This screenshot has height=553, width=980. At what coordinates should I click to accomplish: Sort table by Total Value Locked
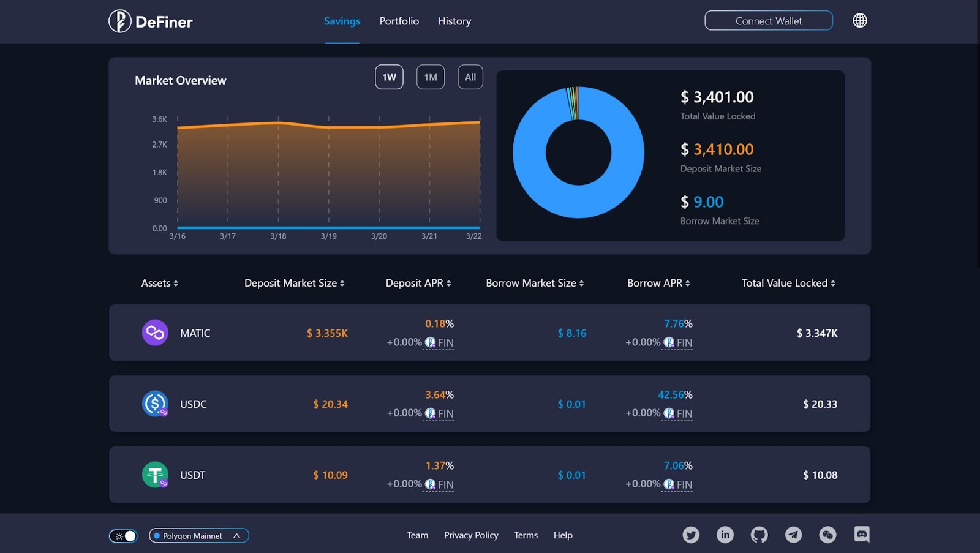click(x=789, y=283)
